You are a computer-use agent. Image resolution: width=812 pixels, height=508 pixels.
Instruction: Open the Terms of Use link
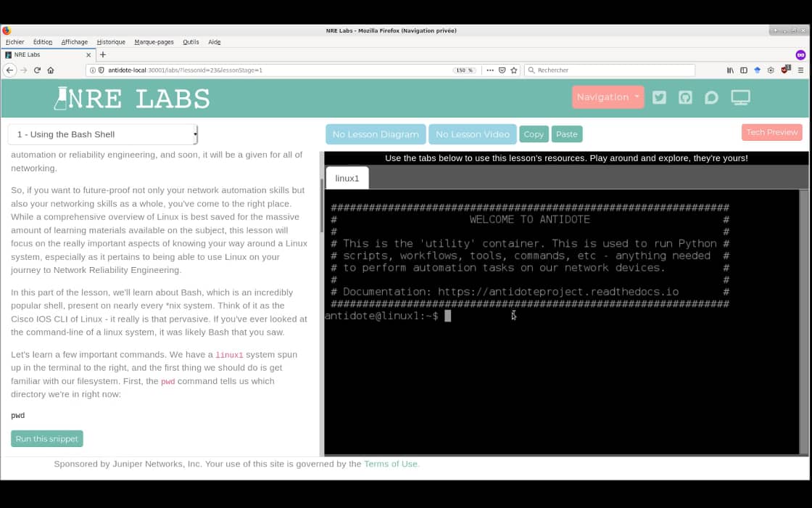pyautogui.click(x=391, y=464)
